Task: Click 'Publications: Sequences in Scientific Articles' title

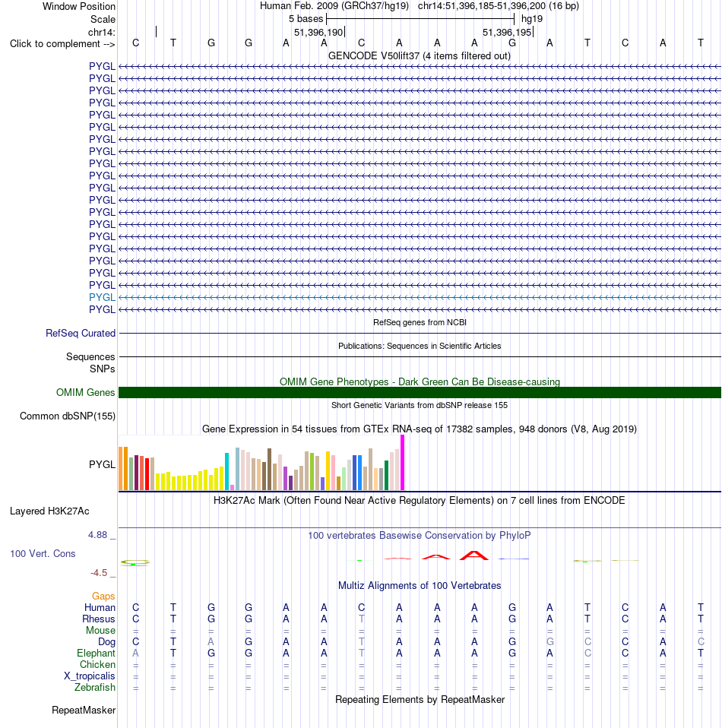Action: pyautogui.click(x=420, y=346)
